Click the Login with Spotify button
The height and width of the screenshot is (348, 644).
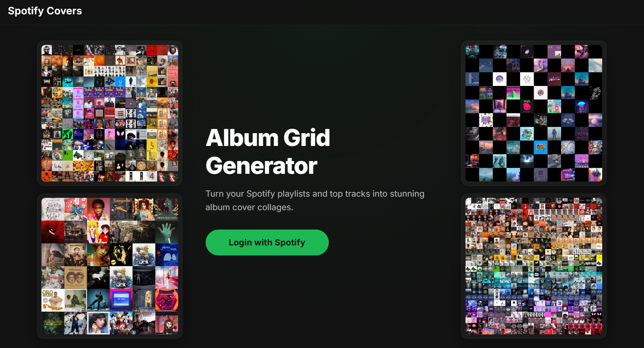[267, 242]
